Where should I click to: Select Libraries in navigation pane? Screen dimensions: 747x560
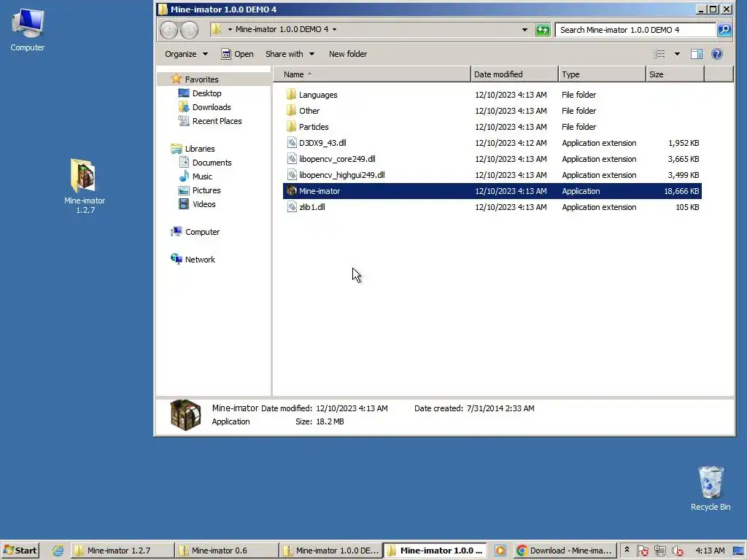pos(200,149)
